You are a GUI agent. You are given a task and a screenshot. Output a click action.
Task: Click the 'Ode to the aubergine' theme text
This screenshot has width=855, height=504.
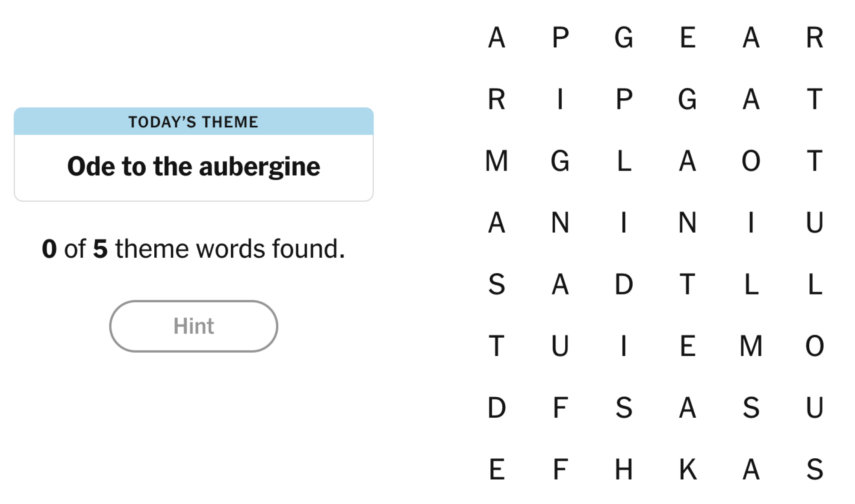pos(194,166)
